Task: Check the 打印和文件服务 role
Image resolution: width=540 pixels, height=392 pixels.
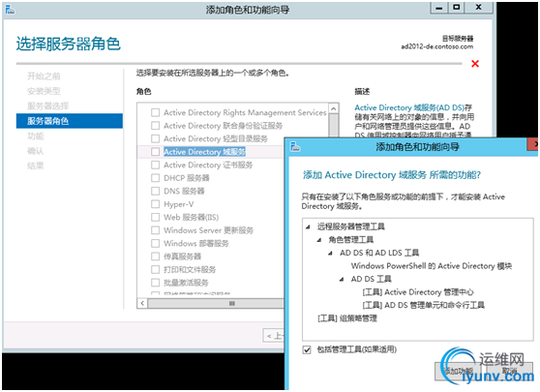Action: [155, 269]
